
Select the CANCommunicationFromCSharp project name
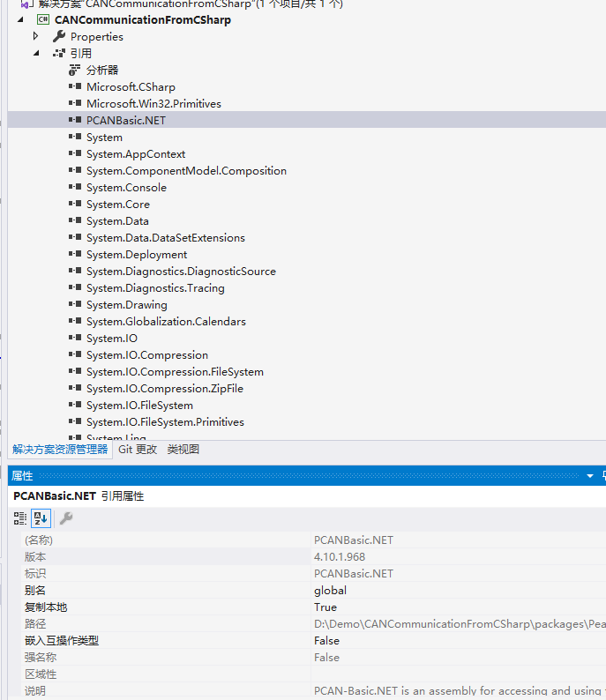143,19
